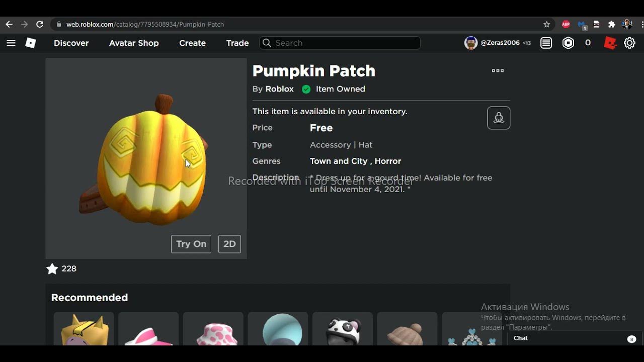Viewport: 644px width, 362px height.
Task: Click the Chat unread count badge
Action: 631,339
